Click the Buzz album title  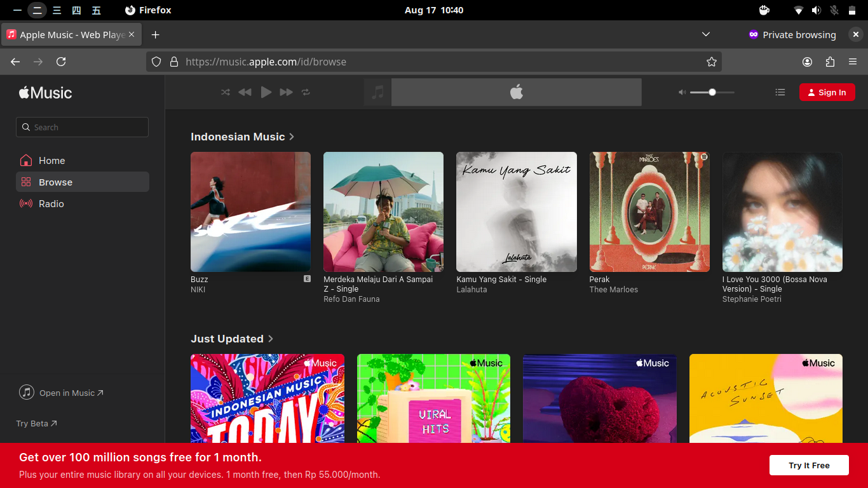200,280
